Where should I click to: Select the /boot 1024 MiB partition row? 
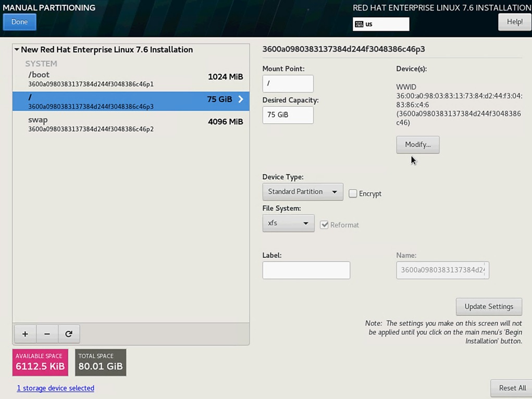click(131, 79)
